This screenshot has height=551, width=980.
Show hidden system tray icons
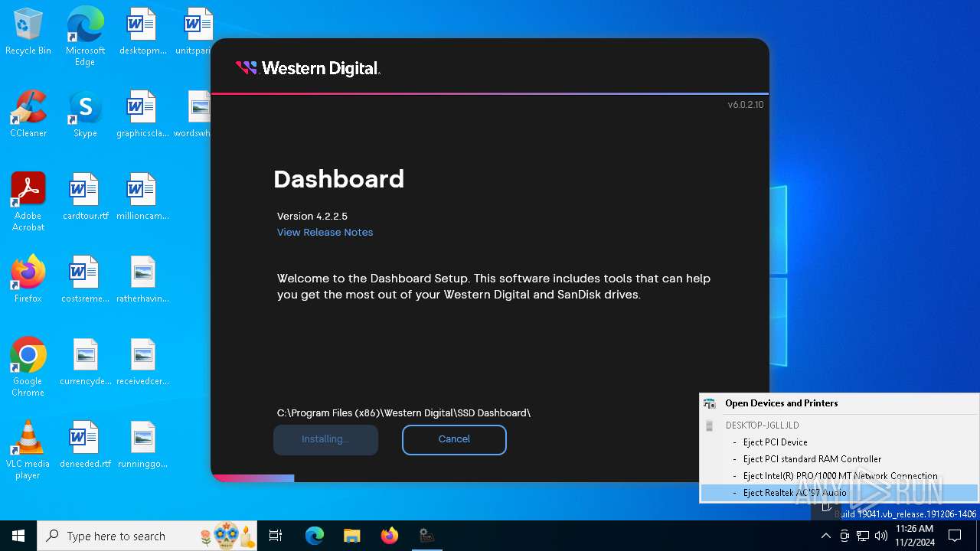[825, 536]
